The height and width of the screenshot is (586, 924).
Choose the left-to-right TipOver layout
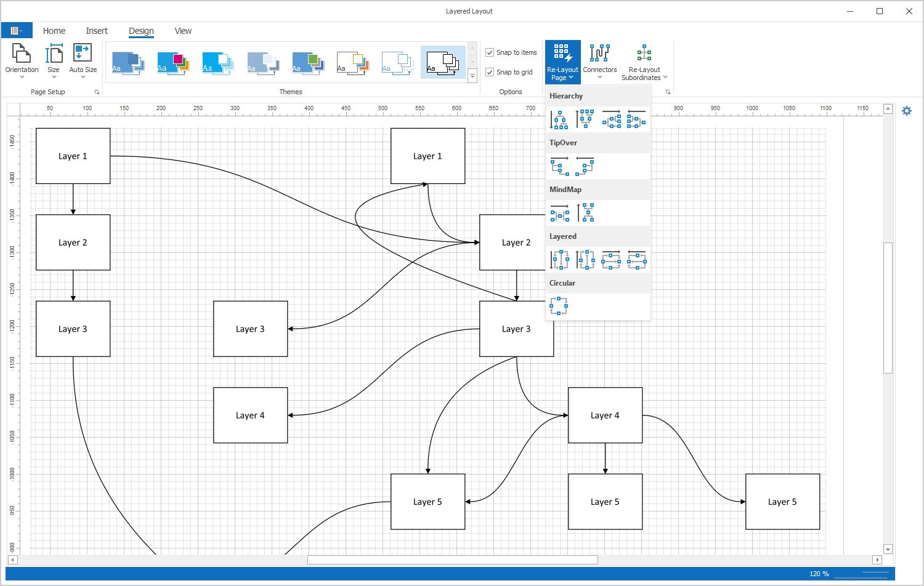coord(559,166)
